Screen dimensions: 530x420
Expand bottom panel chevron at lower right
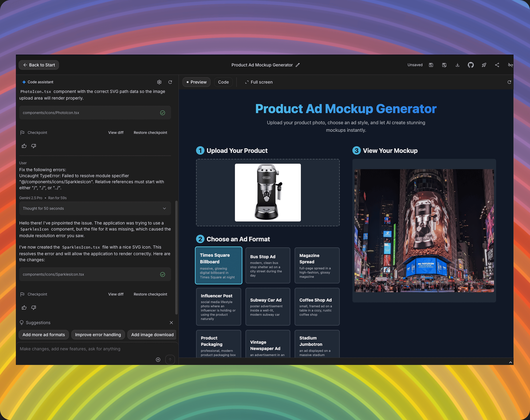[x=510, y=362]
